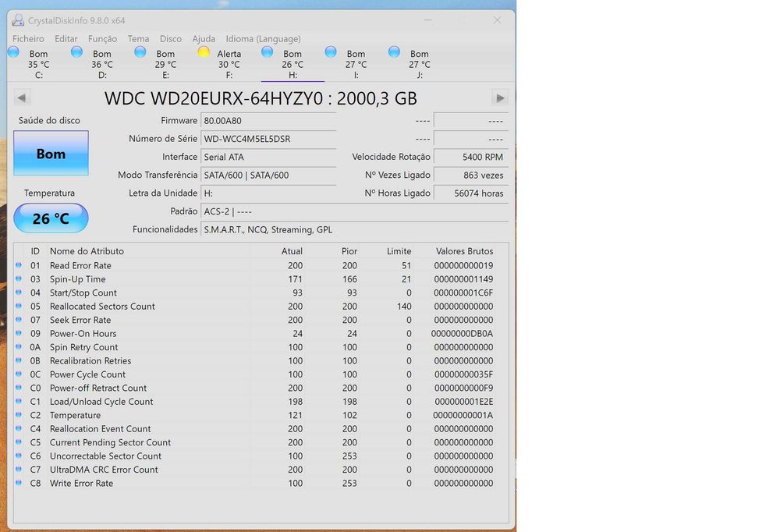This screenshot has height=532, width=780.
Task: Click status dot of Power-On Hours row
Action: click(19, 333)
